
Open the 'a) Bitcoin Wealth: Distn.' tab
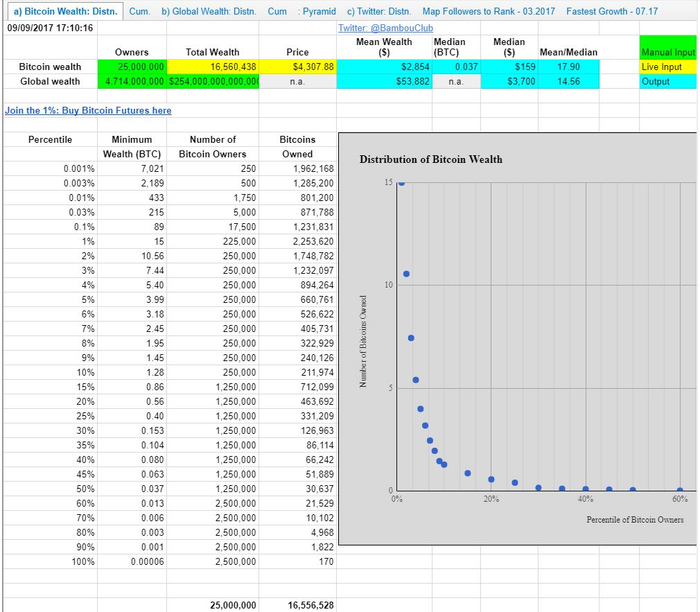[x=62, y=10]
